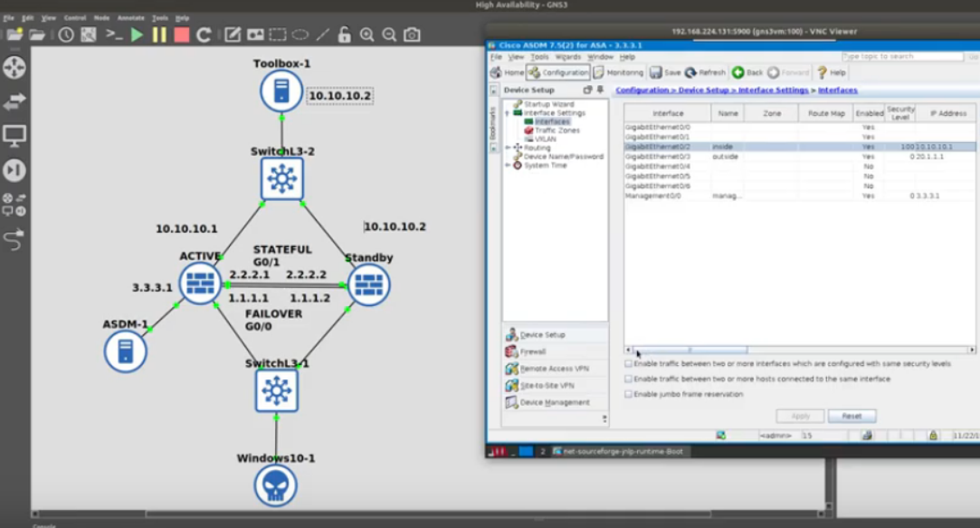This screenshot has width=980, height=528.
Task: Take a screenshot using the camera icon
Action: pyautogui.click(x=410, y=34)
